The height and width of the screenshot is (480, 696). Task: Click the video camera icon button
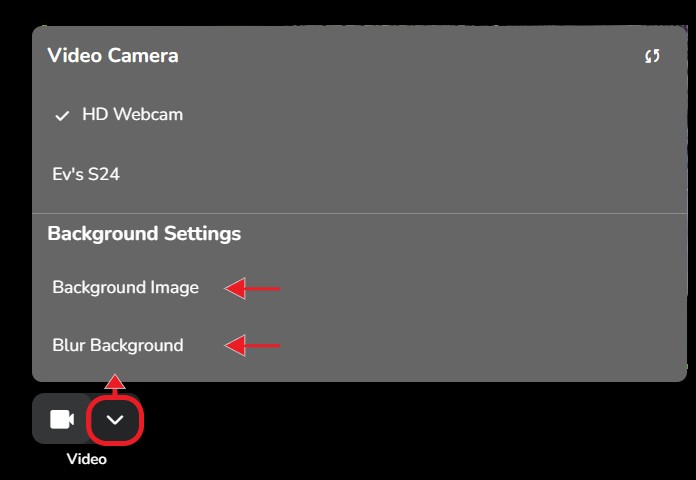pos(62,419)
